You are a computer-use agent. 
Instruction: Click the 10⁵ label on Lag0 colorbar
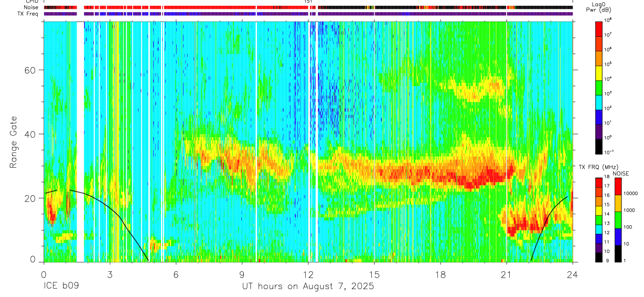[x=608, y=64]
